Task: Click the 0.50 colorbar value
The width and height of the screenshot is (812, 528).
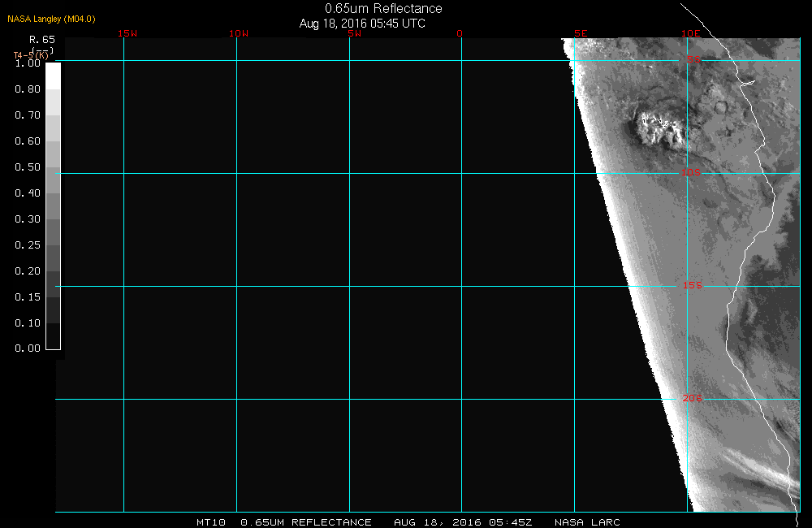Action: pyautogui.click(x=28, y=167)
